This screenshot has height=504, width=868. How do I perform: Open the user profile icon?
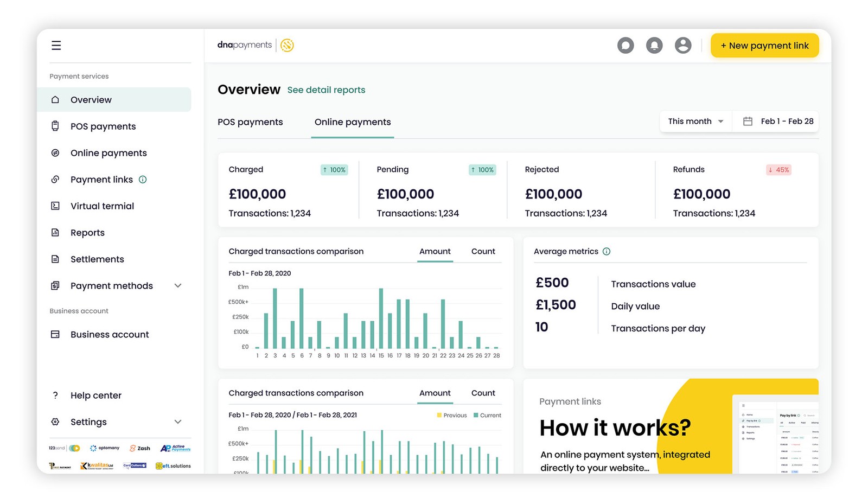(x=683, y=46)
